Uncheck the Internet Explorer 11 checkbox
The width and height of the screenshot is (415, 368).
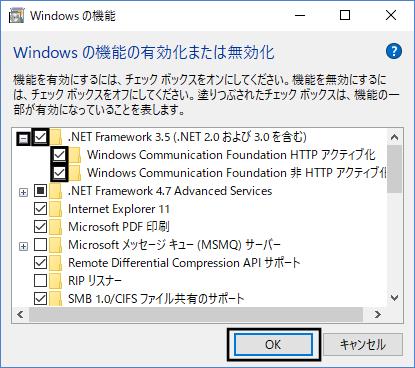point(41,209)
